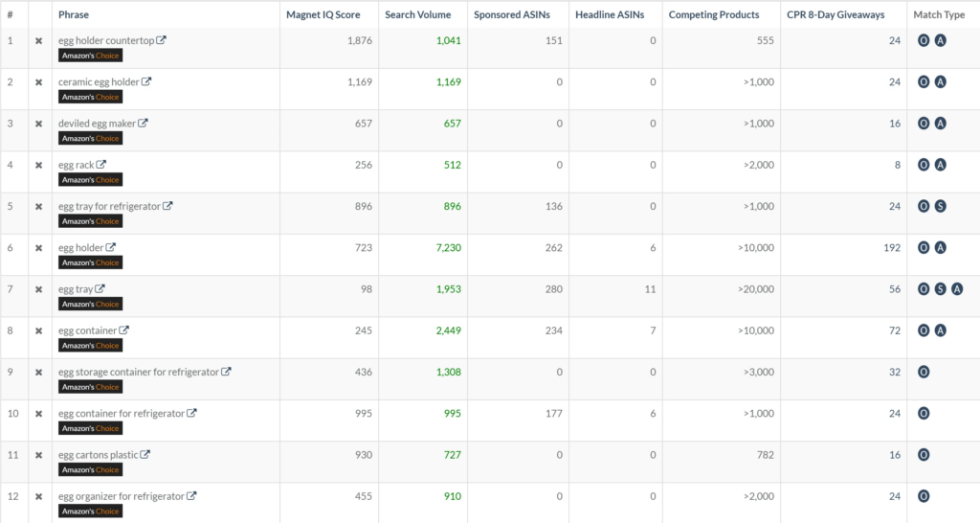
Task: Remove 'egg container for refrigerator' row
Action: point(39,414)
